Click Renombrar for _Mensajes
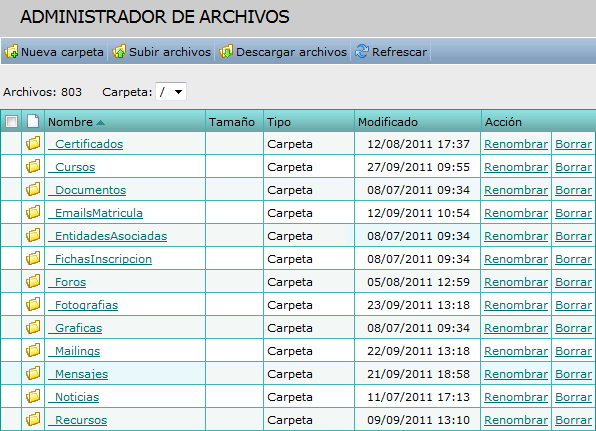 (x=516, y=374)
